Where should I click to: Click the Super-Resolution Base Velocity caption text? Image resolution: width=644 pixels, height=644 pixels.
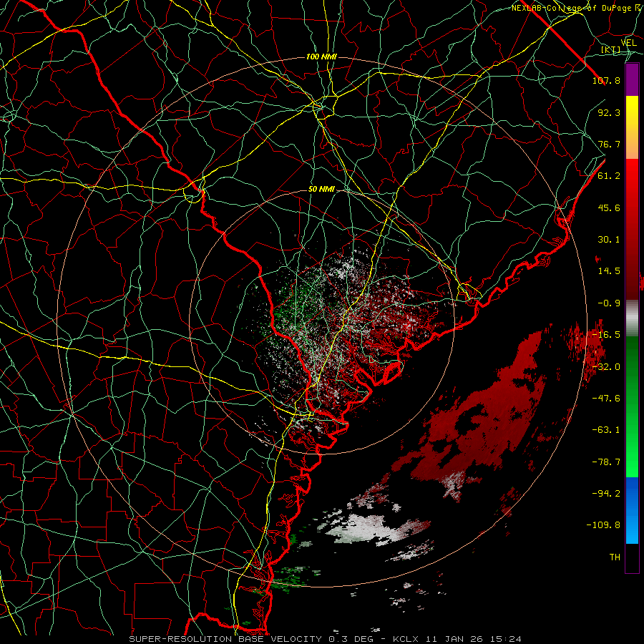tap(325, 639)
